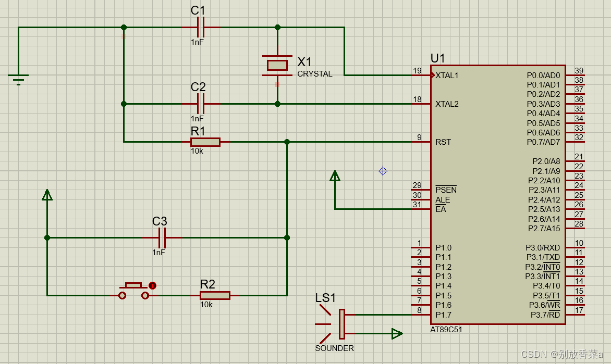Click the P0.0/AD0 pin label
Screen dimensions: 611x364
point(543,76)
